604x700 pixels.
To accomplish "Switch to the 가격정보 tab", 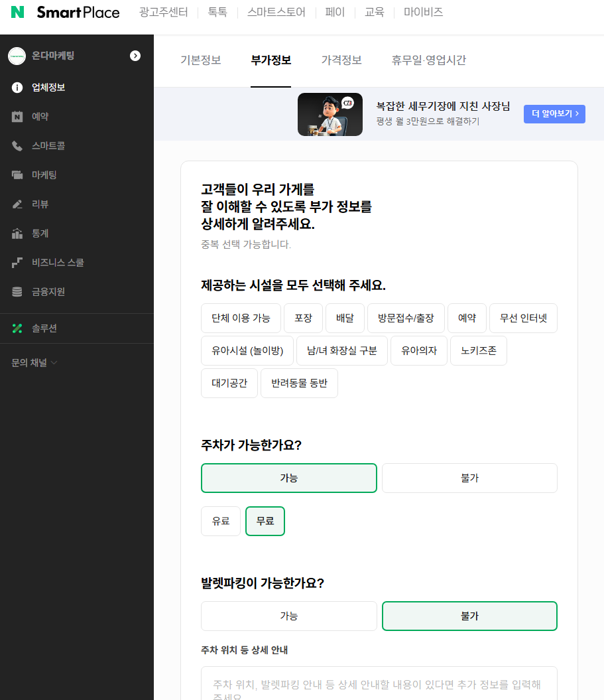I will pyautogui.click(x=341, y=60).
